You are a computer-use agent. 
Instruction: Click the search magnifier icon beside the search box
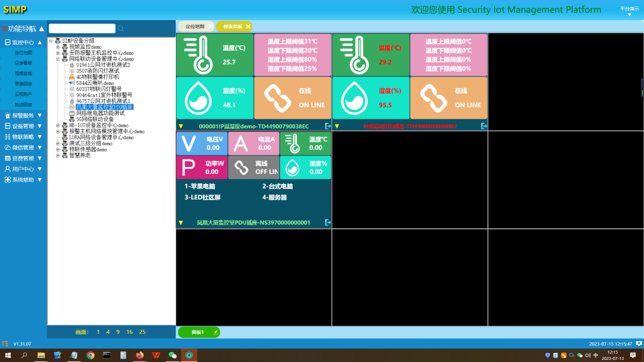121,29
